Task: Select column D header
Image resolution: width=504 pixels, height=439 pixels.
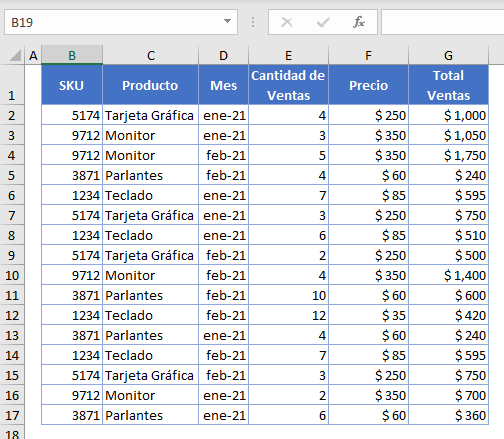Action: pos(224,55)
